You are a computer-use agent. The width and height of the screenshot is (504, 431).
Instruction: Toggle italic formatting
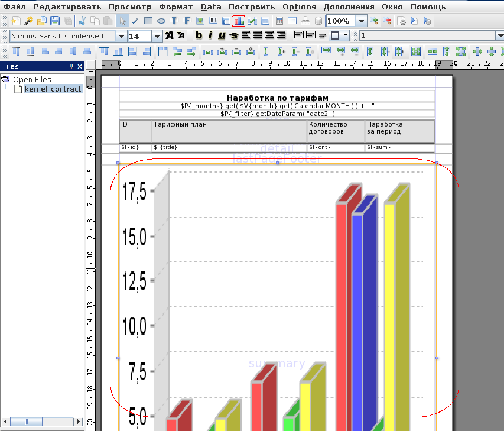(210, 35)
